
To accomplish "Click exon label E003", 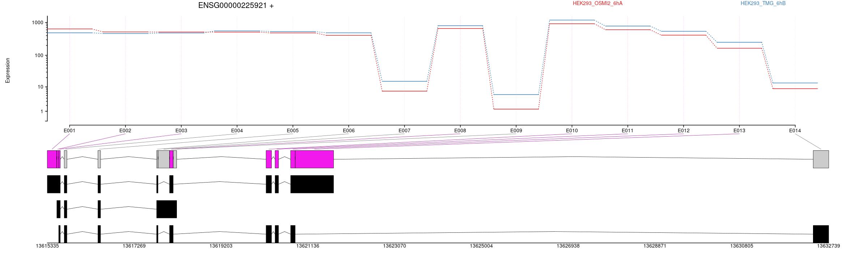I will (181, 130).
